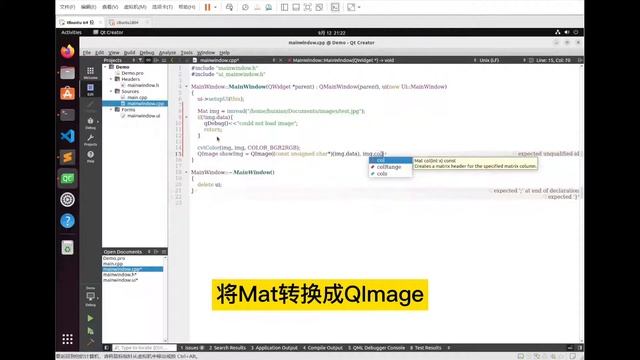Toggle left sidebar visibility in status bar
The height and width of the screenshot is (360, 640).
click(x=107, y=348)
